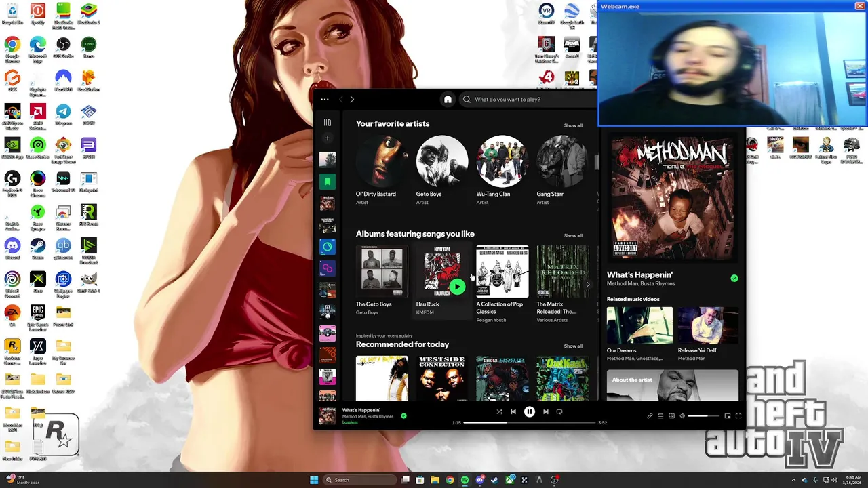Open Epic Games Launcher desktop shortcut
This screenshot has width=868, height=488.
(38, 317)
